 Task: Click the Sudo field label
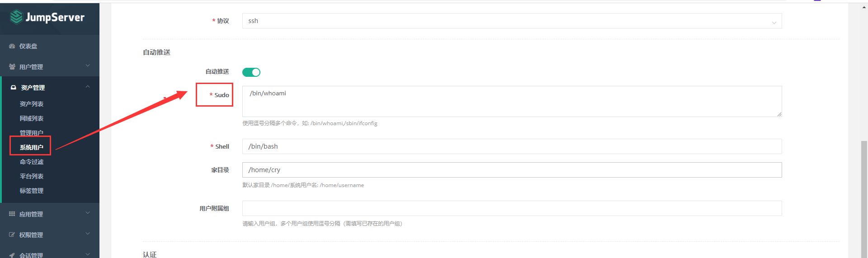click(x=222, y=95)
